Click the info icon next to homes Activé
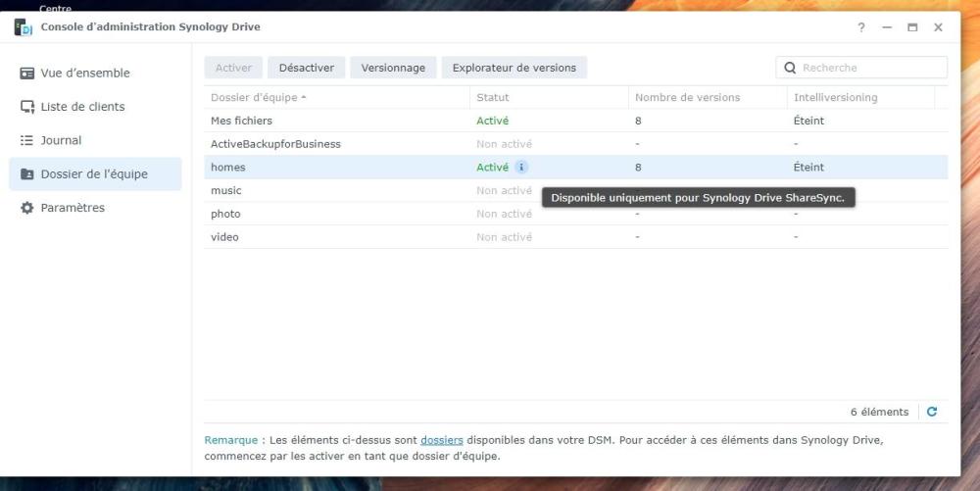980x491 pixels. pos(521,168)
